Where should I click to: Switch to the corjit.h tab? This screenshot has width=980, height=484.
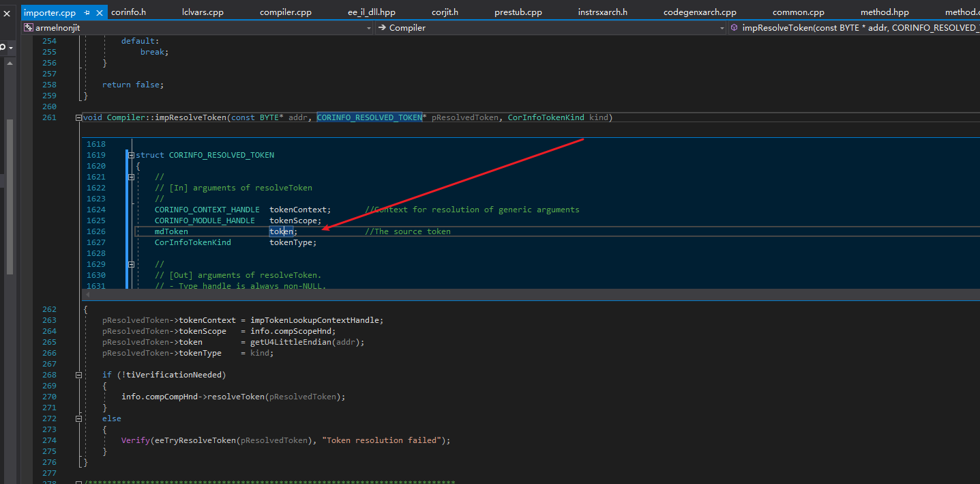445,12
